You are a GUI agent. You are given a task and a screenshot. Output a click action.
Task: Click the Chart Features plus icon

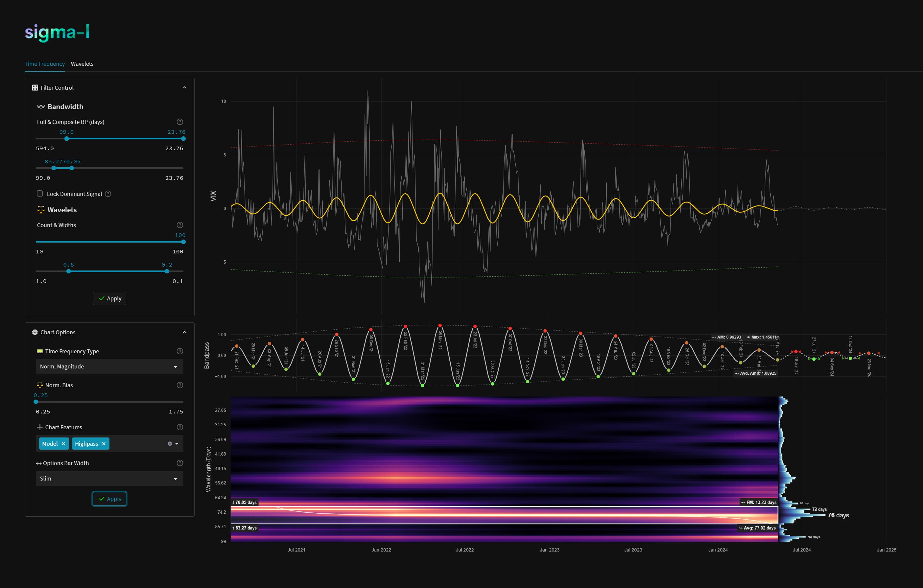click(40, 427)
